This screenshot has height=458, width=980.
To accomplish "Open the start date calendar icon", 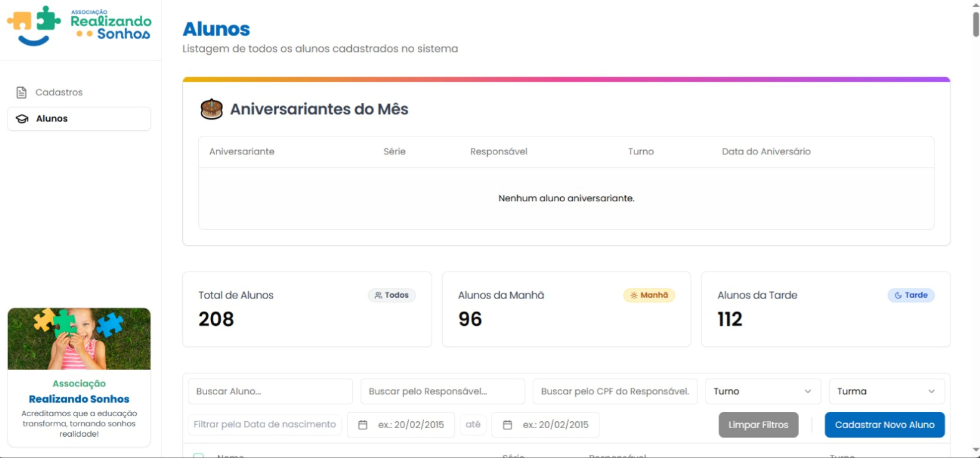I will click(x=362, y=425).
